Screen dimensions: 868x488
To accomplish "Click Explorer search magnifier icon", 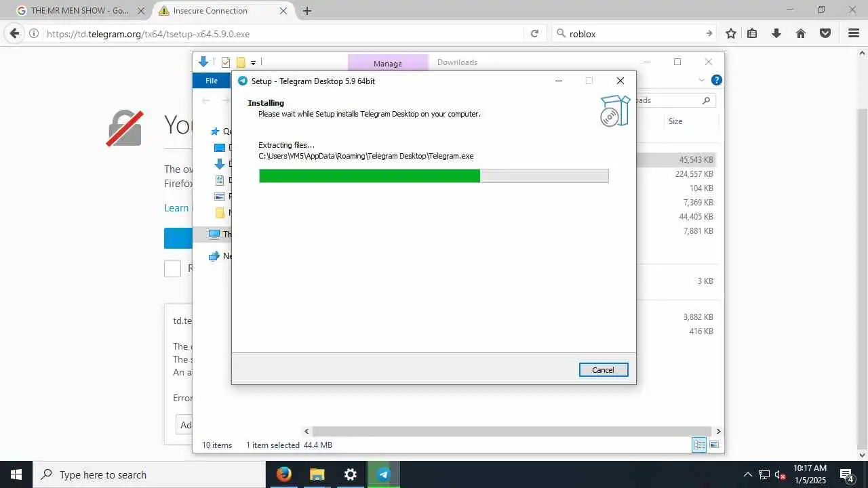I will (706, 100).
